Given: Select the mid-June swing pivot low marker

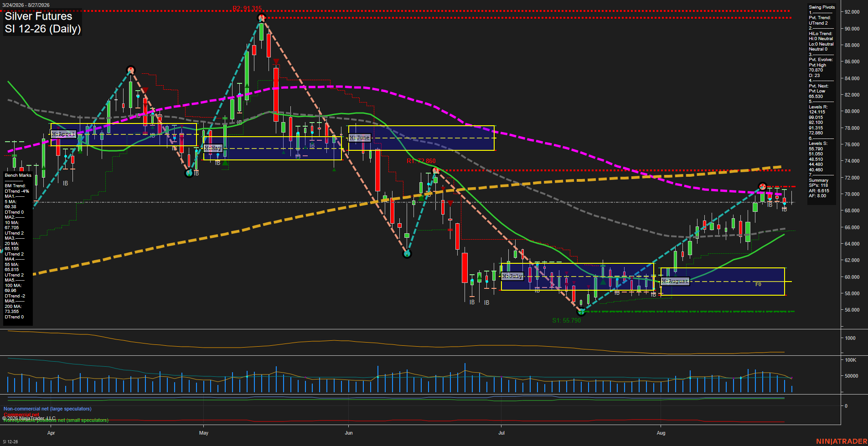Looking at the screenshot, I should [x=407, y=254].
